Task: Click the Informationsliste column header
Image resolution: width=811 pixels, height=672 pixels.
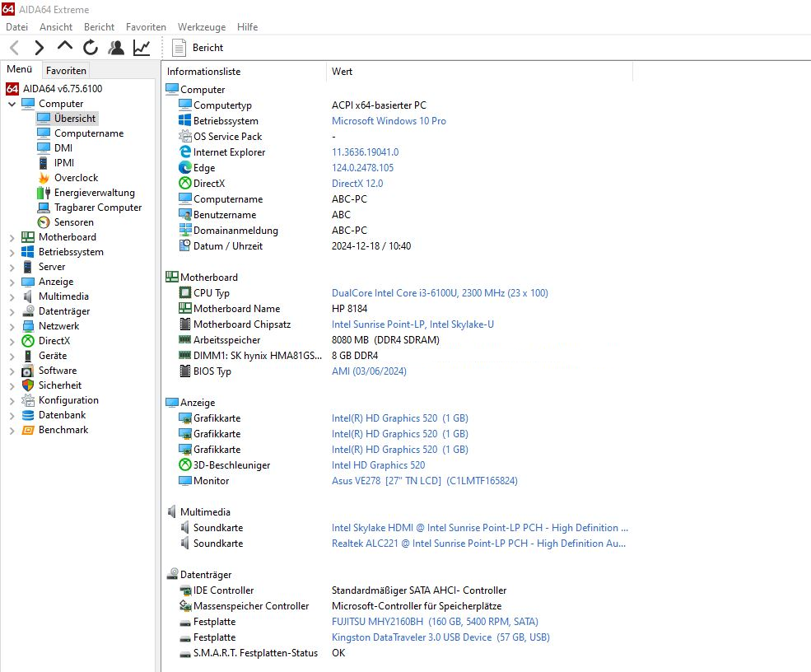Action: point(203,72)
